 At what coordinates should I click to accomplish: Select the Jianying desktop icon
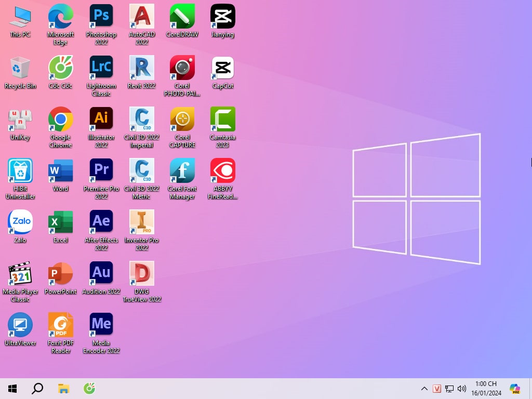click(222, 21)
